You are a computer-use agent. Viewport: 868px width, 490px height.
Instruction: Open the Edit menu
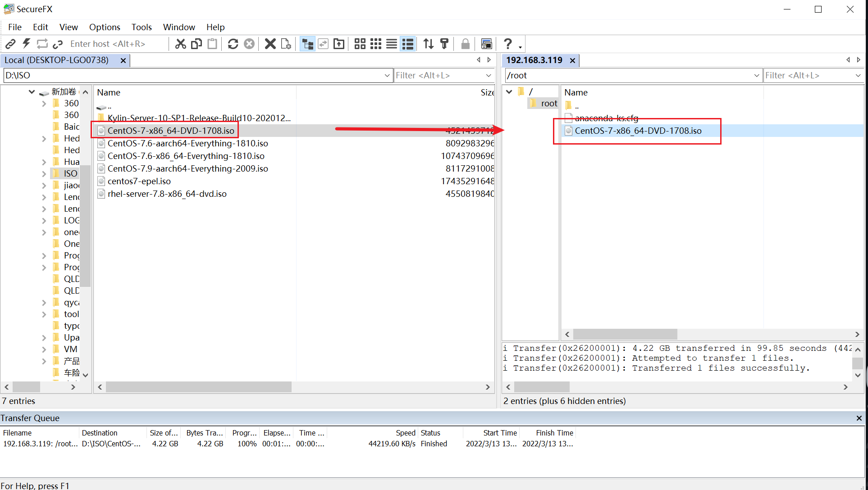pos(41,27)
